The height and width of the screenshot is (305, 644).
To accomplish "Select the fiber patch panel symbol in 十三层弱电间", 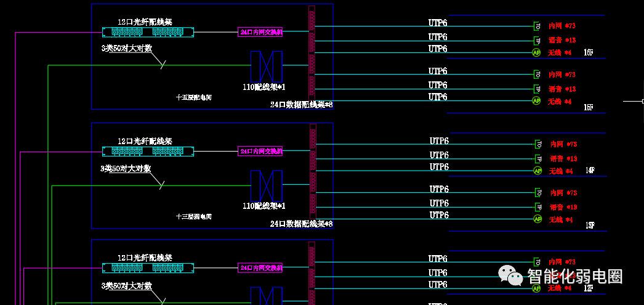I will (x=148, y=151).
